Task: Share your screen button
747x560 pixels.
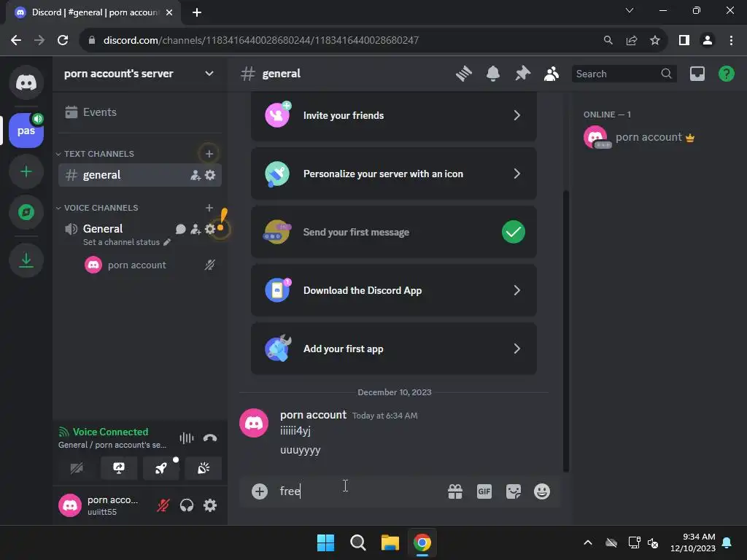Action: pyautogui.click(x=119, y=468)
